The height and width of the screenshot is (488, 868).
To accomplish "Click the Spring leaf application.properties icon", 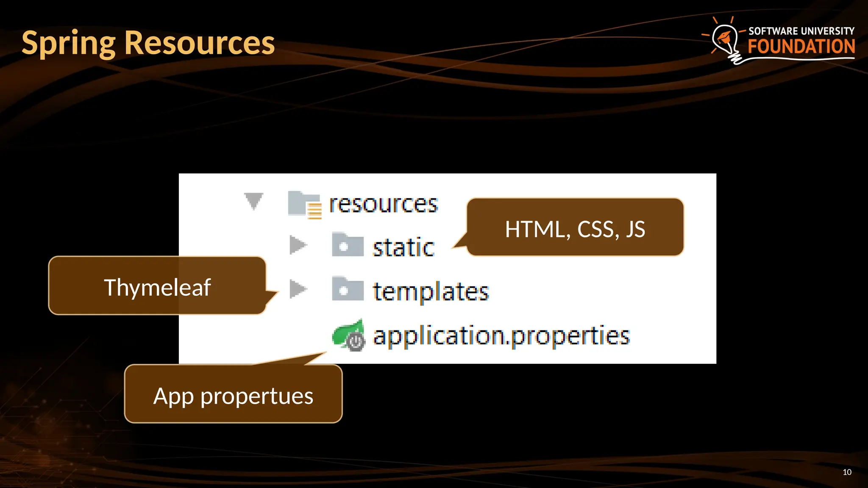I will [x=348, y=335].
